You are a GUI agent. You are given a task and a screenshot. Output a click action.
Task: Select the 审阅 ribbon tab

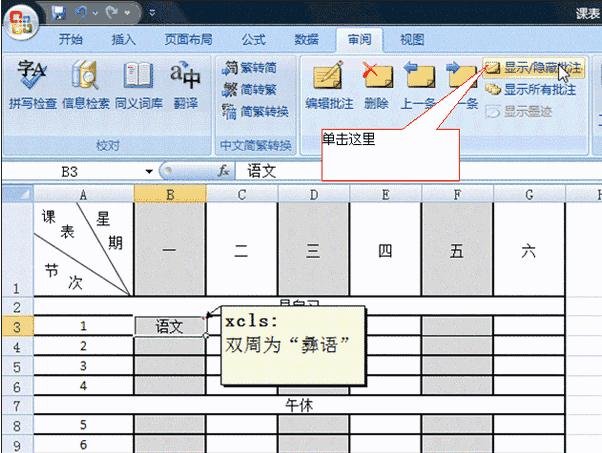pos(359,39)
